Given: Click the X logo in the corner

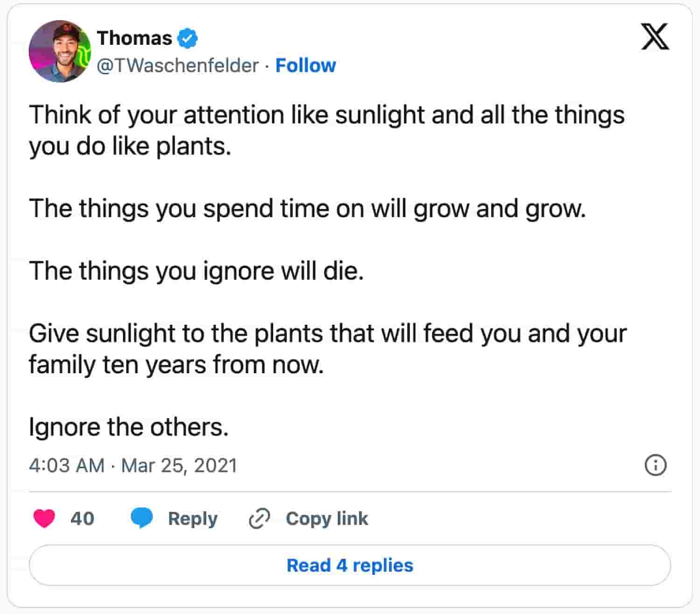Looking at the screenshot, I should 655,37.
